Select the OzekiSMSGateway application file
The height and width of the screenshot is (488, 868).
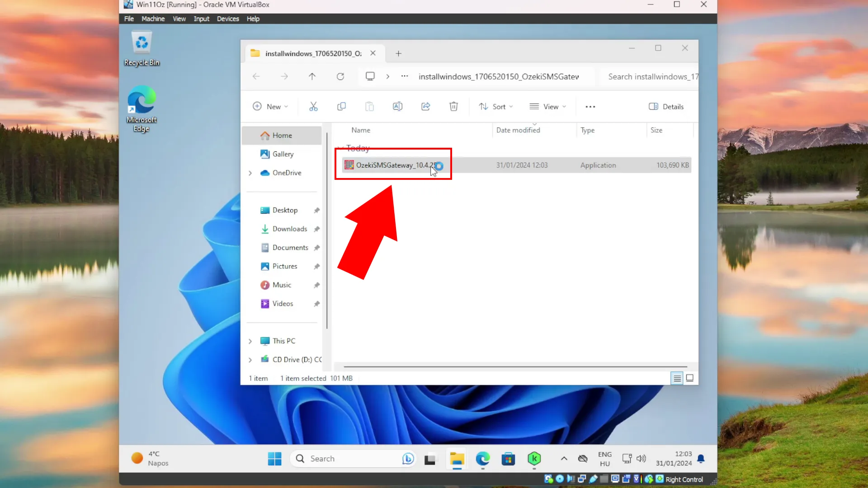(x=516, y=165)
